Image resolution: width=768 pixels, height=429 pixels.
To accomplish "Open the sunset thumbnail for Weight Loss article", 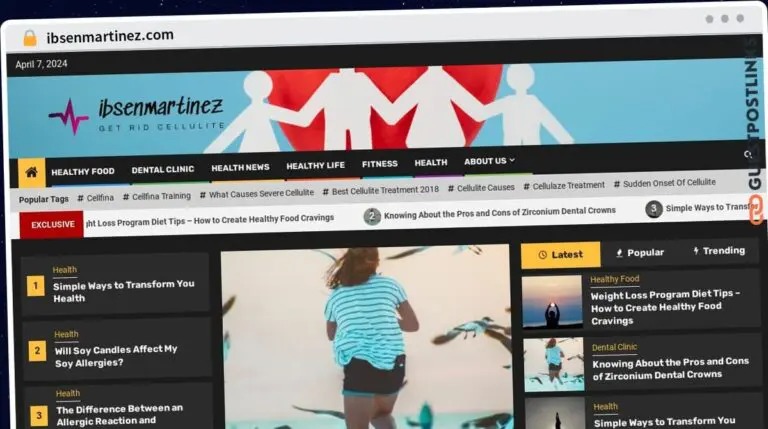I will [552, 302].
